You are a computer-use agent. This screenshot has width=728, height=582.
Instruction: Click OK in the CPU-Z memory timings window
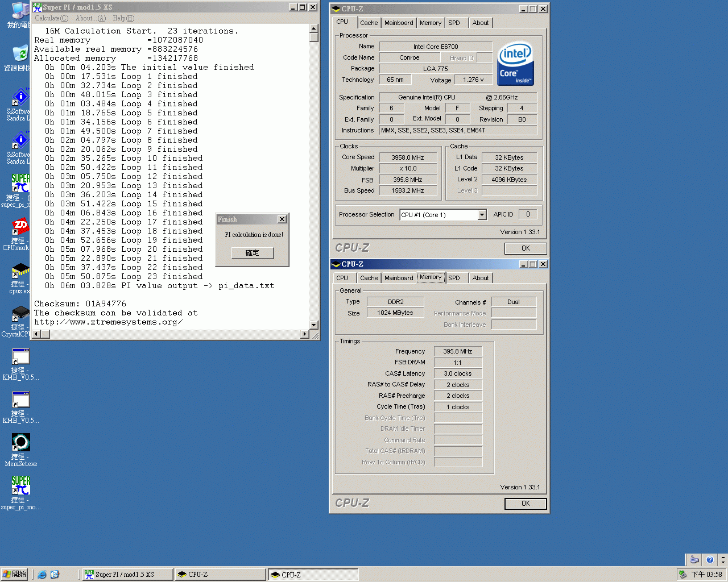point(526,504)
